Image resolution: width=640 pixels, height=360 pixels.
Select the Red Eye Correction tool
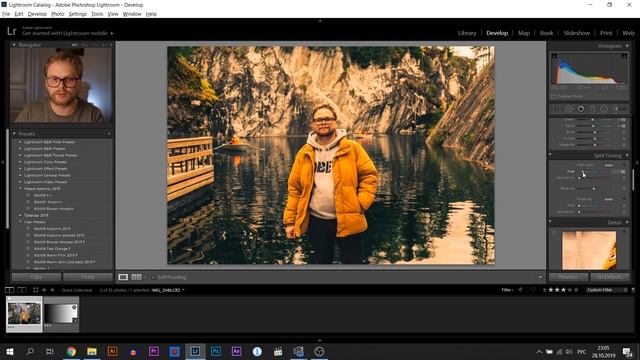(x=580, y=109)
